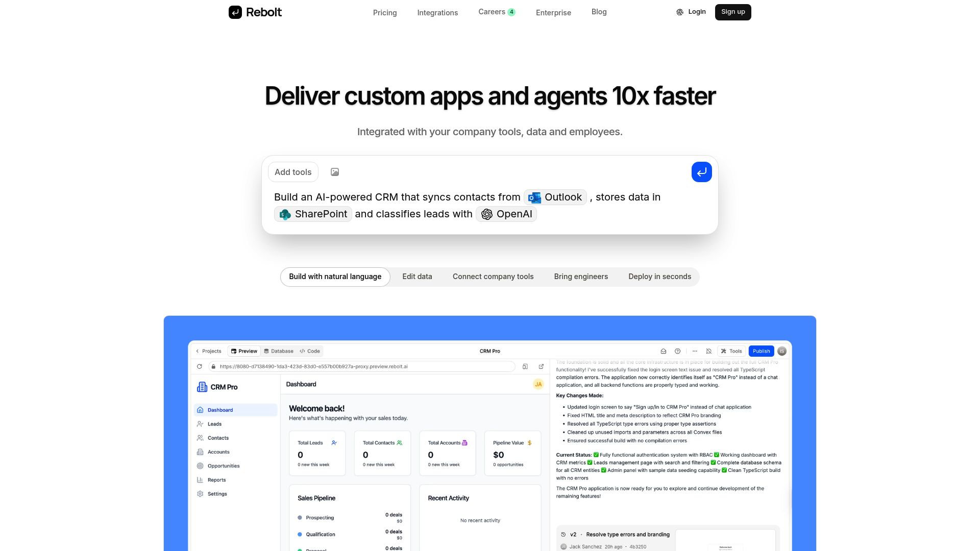980x551 pixels.
Task: Click the Pipeline Value dollar icon
Action: [x=529, y=443]
